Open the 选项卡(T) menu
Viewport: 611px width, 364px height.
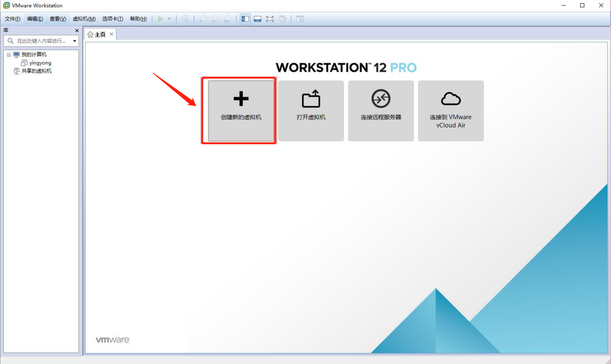coord(112,19)
